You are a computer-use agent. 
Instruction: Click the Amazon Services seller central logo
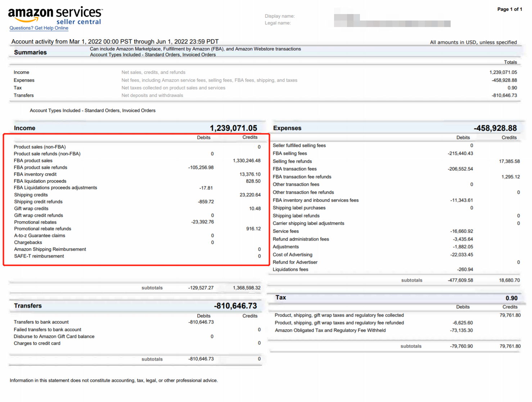click(55, 15)
